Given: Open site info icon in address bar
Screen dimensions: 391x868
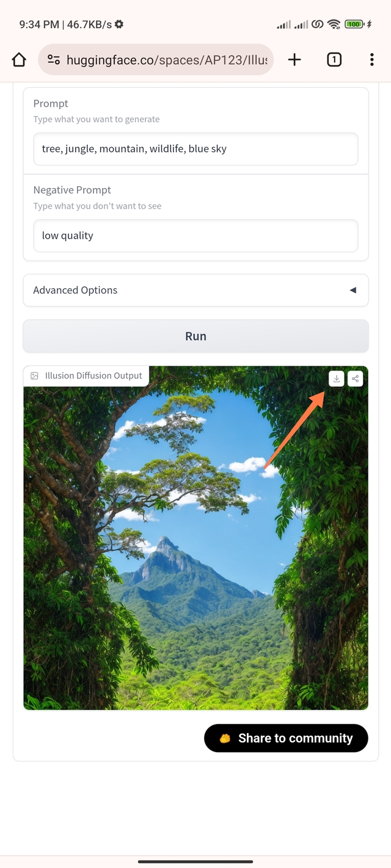Looking at the screenshot, I should (54, 59).
